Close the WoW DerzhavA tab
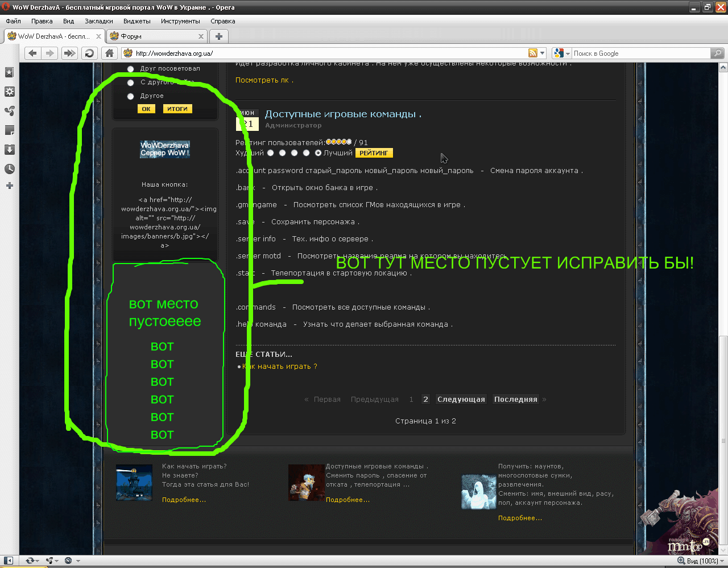Viewport: 728px width, 568px height. click(98, 36)
